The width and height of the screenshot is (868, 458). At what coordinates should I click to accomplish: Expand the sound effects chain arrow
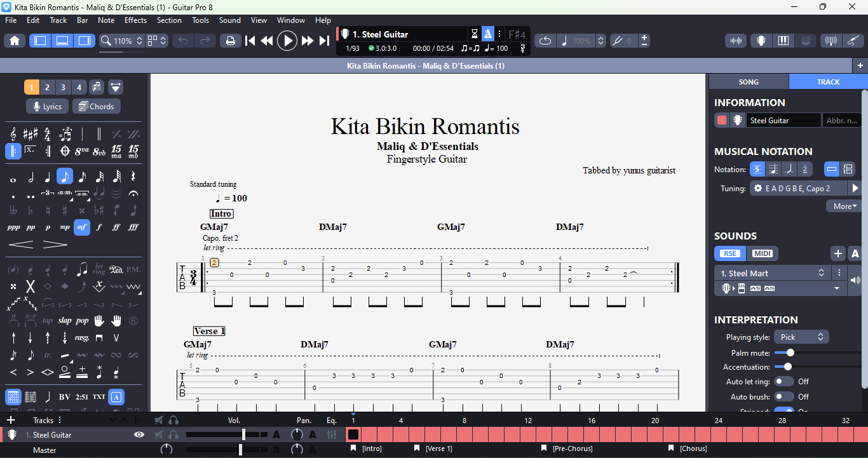point(837,288)
